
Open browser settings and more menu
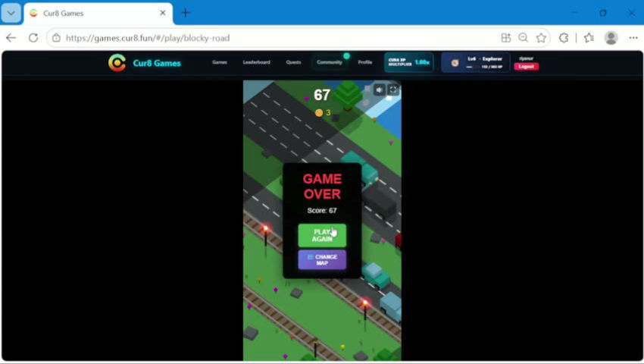click(633, 38)
